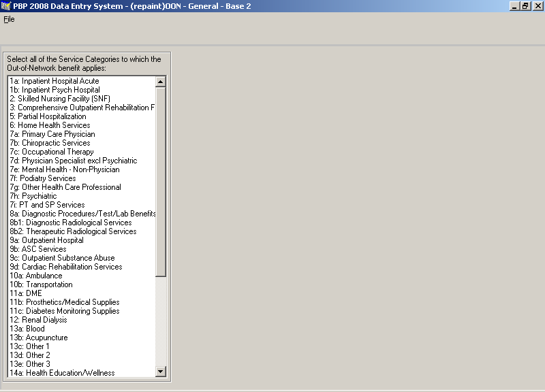Screen dimensions: 545x392
Task: Select '1b: Inpatient Psych Hospital'
Action: pyautogui.click(x=82, y=90)
